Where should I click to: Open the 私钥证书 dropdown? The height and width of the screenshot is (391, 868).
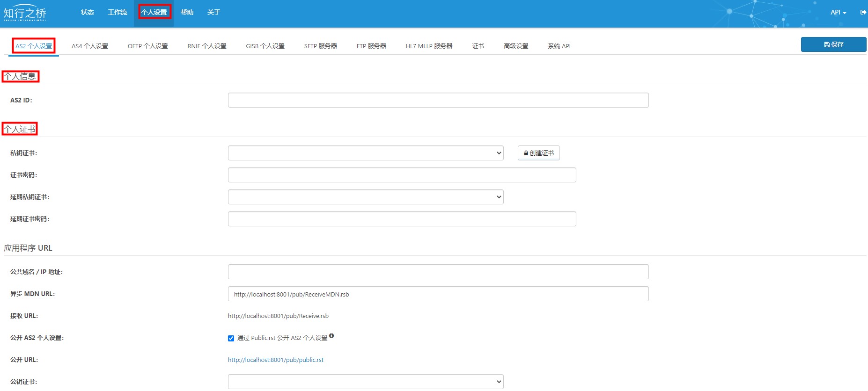tap(366, 153)
